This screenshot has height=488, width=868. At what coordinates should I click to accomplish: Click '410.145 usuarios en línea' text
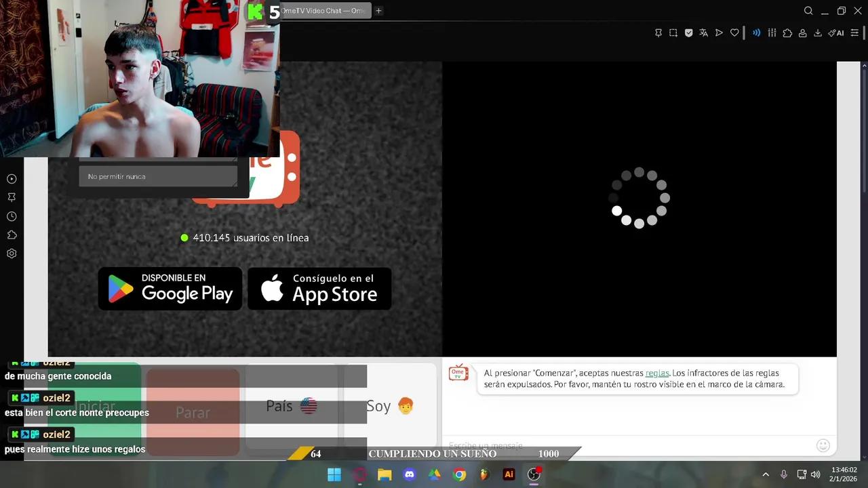250,238
